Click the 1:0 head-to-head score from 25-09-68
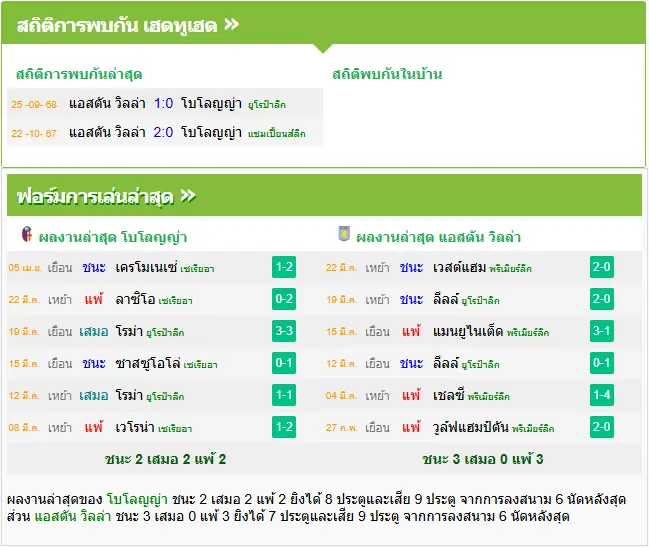The image size is (649, 547). tap(163, 103)
